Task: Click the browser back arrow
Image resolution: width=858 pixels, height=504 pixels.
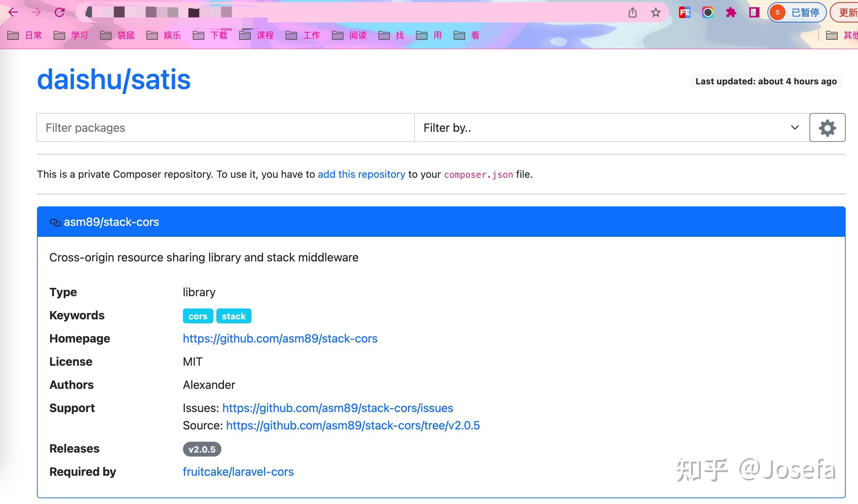Action: pos(13,13)
